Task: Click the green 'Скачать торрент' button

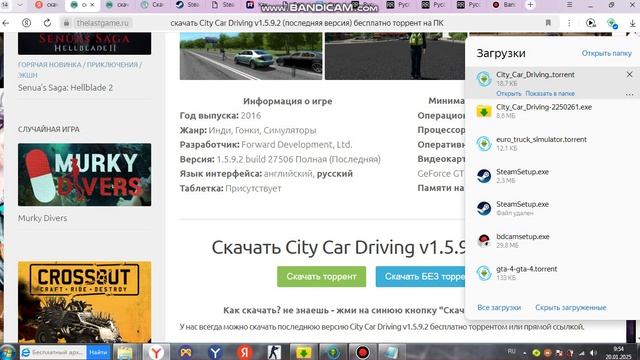Action: pos(321,276)
